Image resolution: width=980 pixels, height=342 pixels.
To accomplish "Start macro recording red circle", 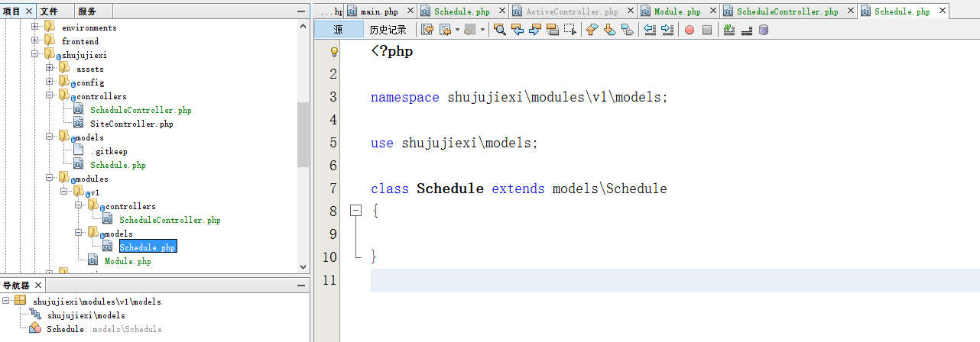I will point(690,30).
